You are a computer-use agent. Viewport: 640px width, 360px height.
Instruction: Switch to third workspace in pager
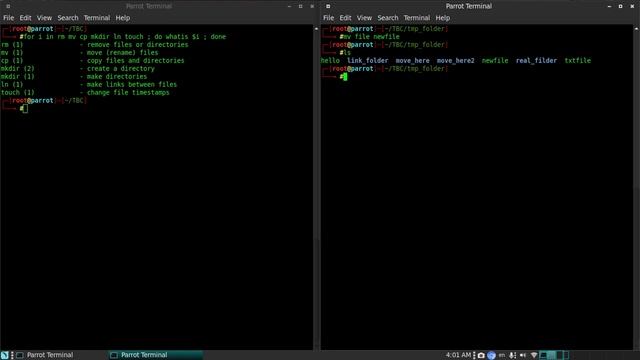560,355
